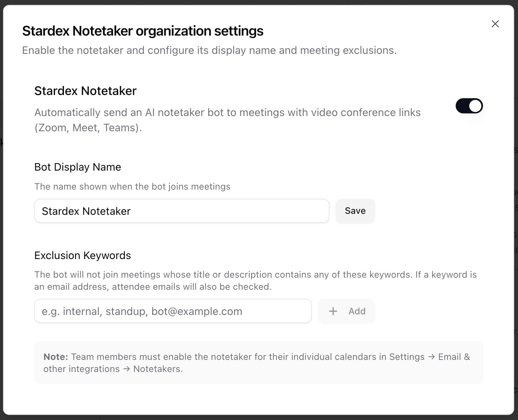Viewport: 518px width, 420px height.
Task: Edit the Bot Display Name field
Action: (182, 211)
